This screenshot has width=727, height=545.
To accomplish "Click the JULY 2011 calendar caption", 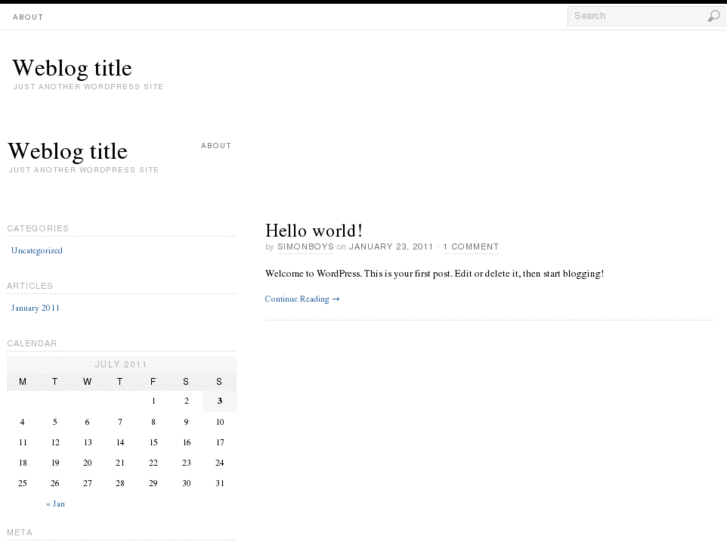I will (x=121, y=365).
